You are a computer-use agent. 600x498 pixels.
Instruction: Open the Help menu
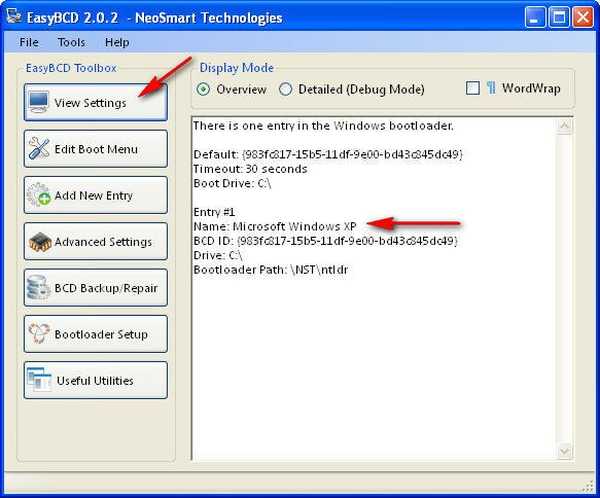[x=117, y=42]
